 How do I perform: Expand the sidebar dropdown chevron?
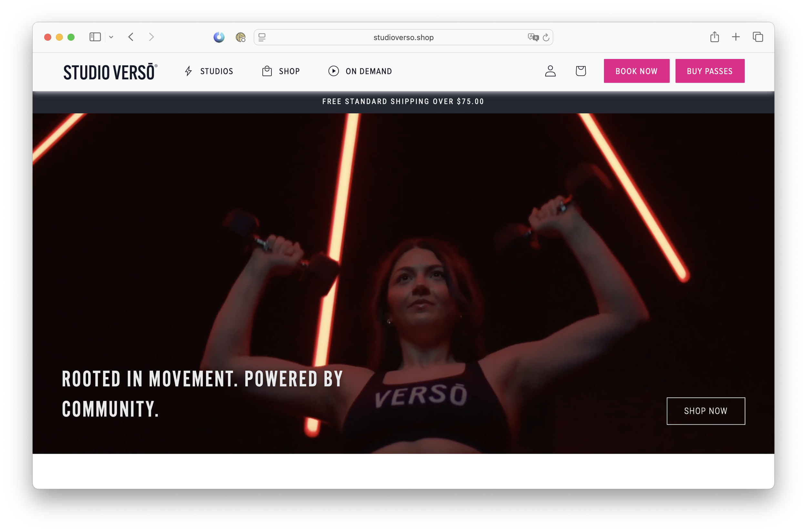pyautogui.click(x=111, y=37)
